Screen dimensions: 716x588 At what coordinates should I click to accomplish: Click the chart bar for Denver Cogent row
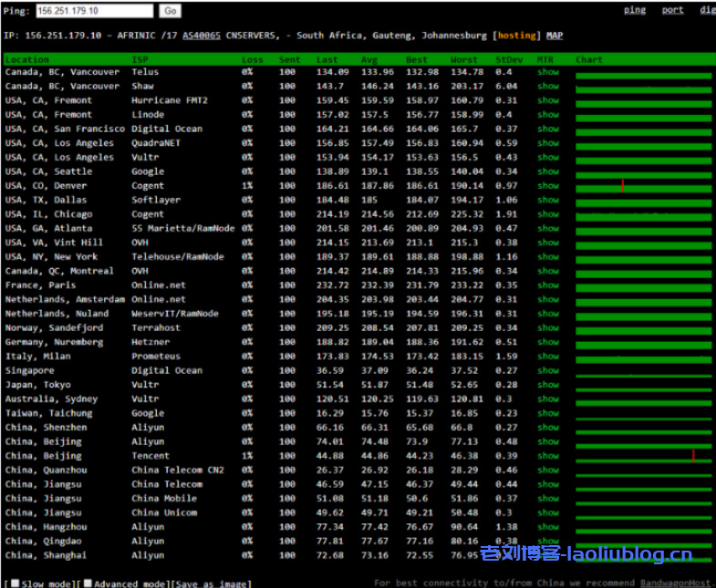pos(643,187)
